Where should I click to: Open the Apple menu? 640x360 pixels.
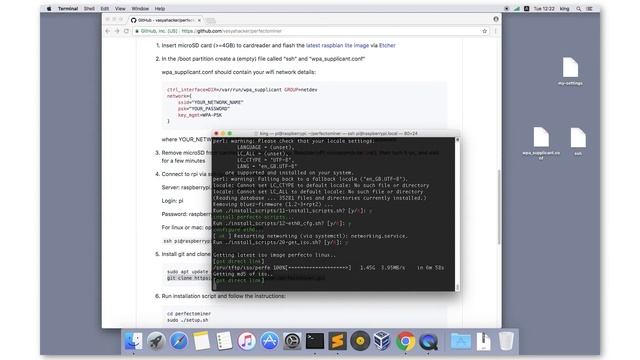tap(49, 8)
